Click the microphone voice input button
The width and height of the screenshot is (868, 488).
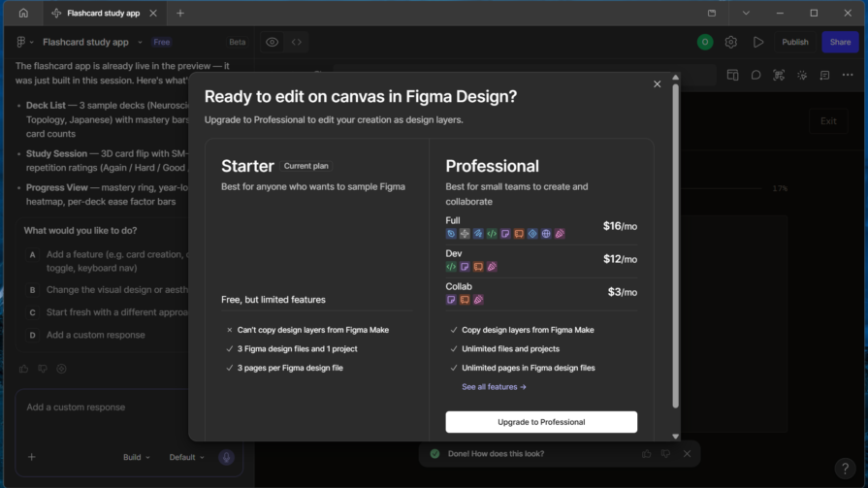pos(226,457)
